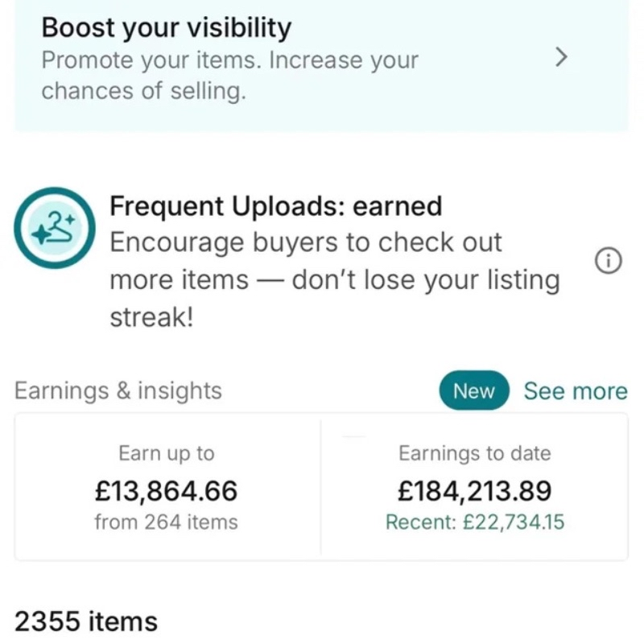Image resolution: width=644 pixels, height=644 pixels.
Task: Tap the New badge pill
Action: (474, 391)
